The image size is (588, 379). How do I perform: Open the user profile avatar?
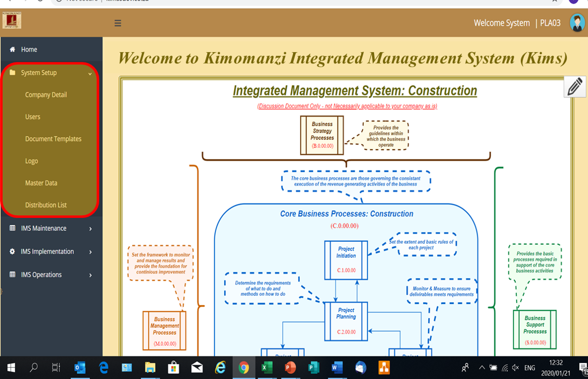click(x=577, y=23)
